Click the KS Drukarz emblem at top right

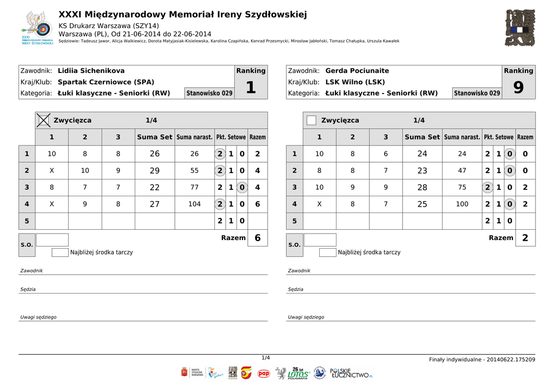519,28
